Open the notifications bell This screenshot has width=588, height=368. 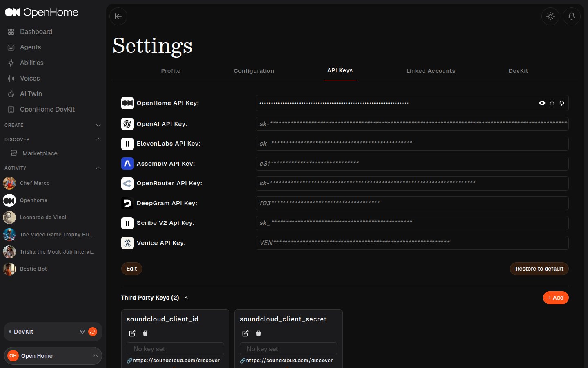point(572,16)
